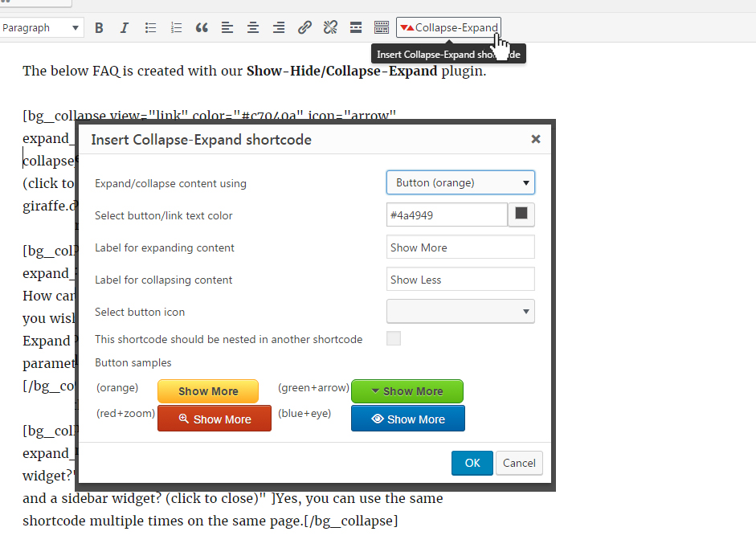Insert the Read More tag

tap(356, 27)
